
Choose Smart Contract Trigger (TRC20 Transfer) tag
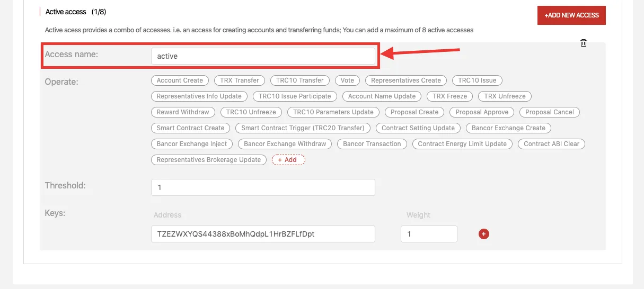[x=303, y=128]
